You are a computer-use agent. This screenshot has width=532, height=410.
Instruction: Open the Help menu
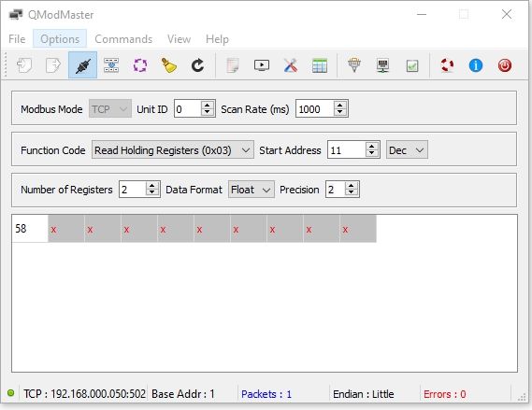(x=217, y=39)
